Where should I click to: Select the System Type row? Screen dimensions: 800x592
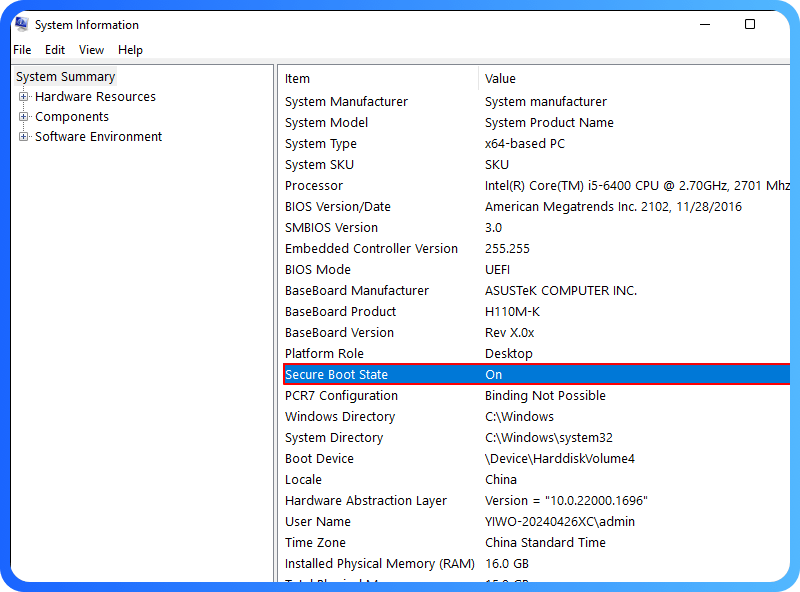536,143
